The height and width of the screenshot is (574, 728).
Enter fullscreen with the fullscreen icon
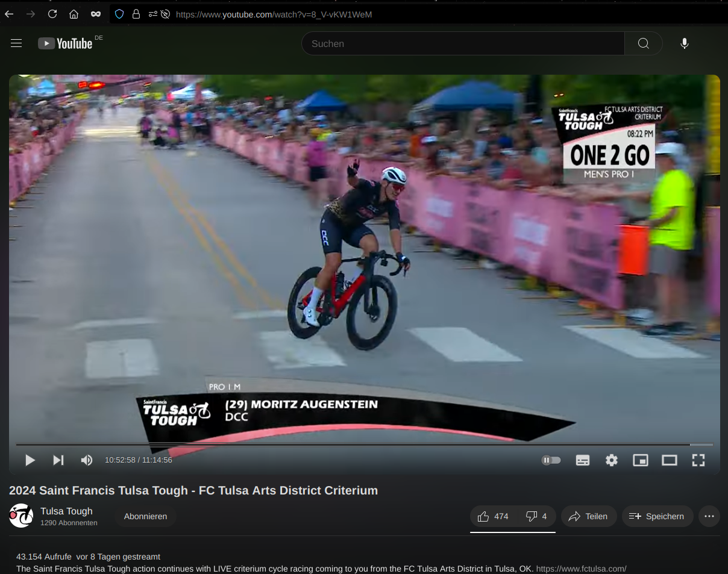(698, 460)
